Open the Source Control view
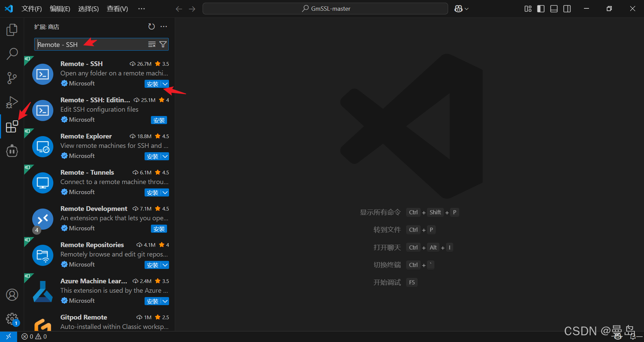The width and height of the screenshot is (644, 342). pos(12,78)
